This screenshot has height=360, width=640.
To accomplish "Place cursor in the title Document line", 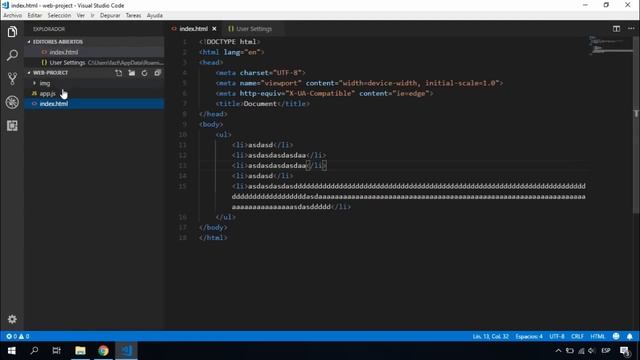I will tap(263, 104).
